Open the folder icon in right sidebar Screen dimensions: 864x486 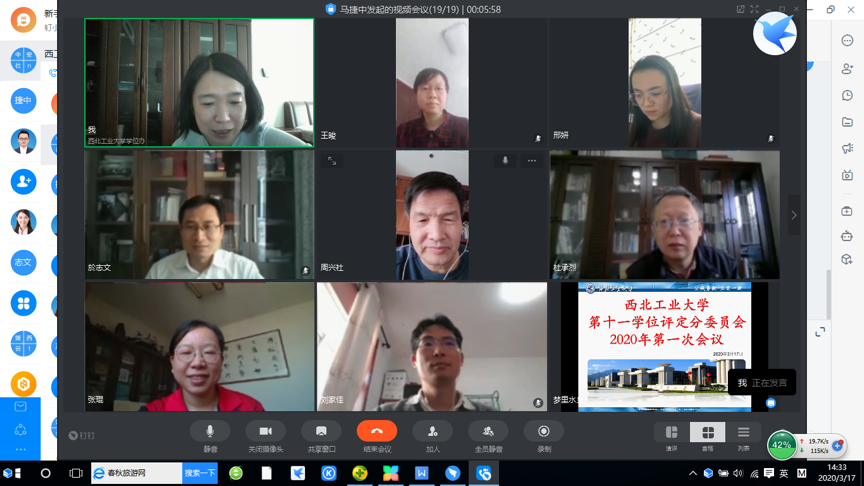[x=847, y=123]
